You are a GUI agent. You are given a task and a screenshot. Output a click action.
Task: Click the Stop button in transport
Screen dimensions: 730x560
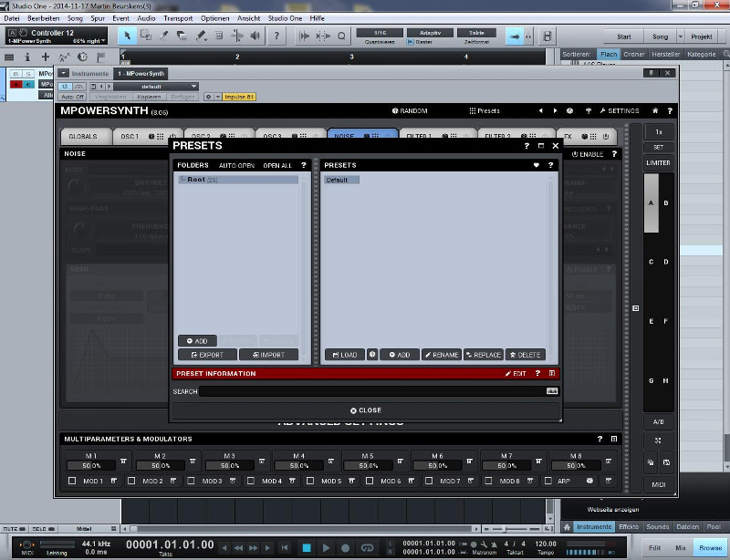[307, 548]
